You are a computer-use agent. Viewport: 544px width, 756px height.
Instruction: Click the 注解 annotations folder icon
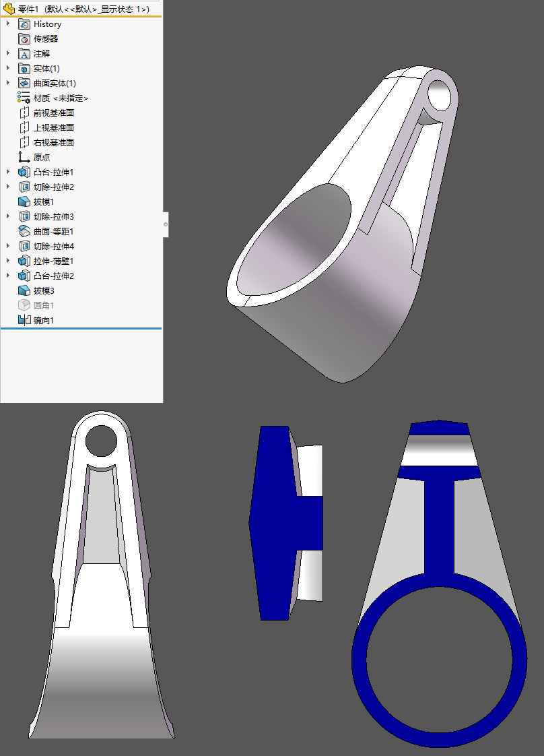tap(24, 53)
